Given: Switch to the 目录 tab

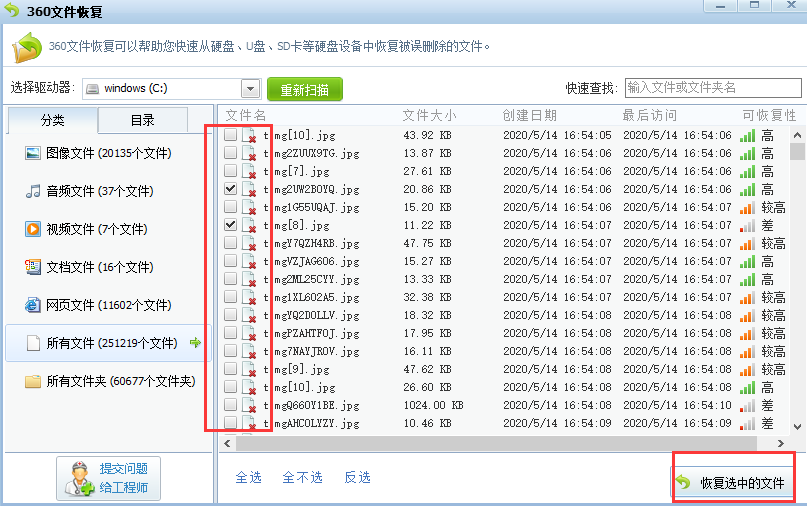Looking at the screenshot, I should click(143, 120).
